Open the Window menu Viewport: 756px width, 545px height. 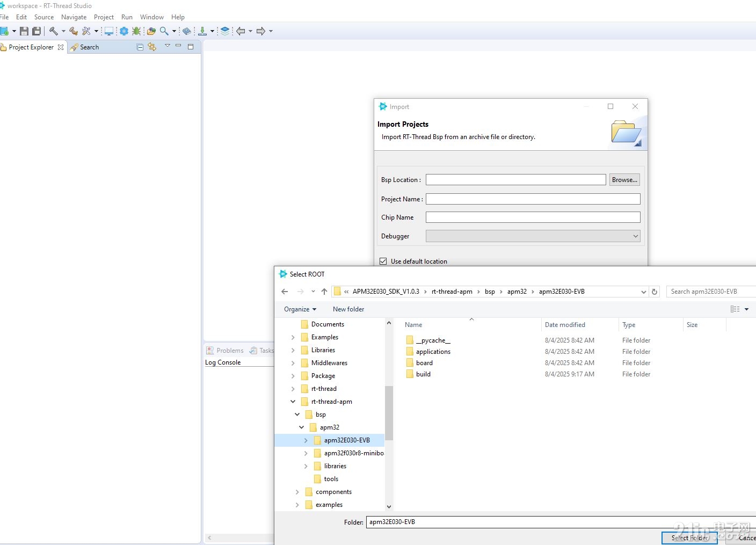152,17
